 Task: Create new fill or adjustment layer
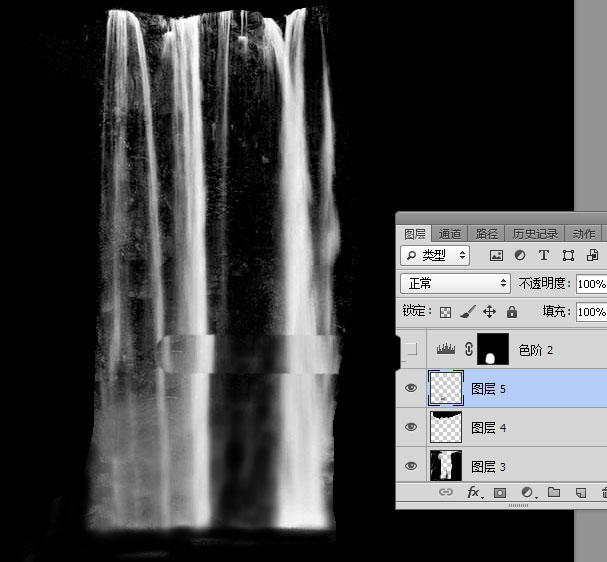pos(527,493)
